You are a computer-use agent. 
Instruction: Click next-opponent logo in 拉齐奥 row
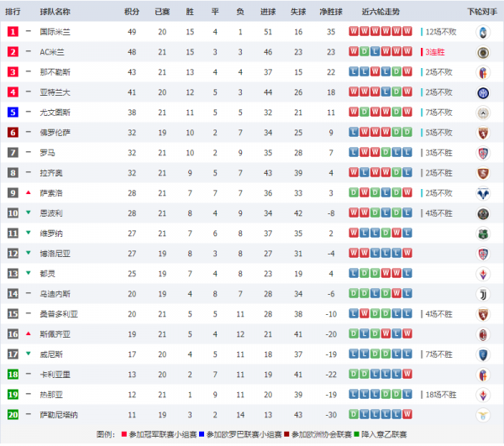(x=483, y=174)
